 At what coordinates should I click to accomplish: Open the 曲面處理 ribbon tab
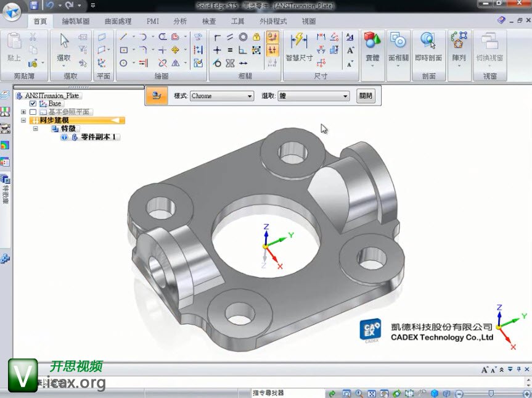[x=119, y=21]
